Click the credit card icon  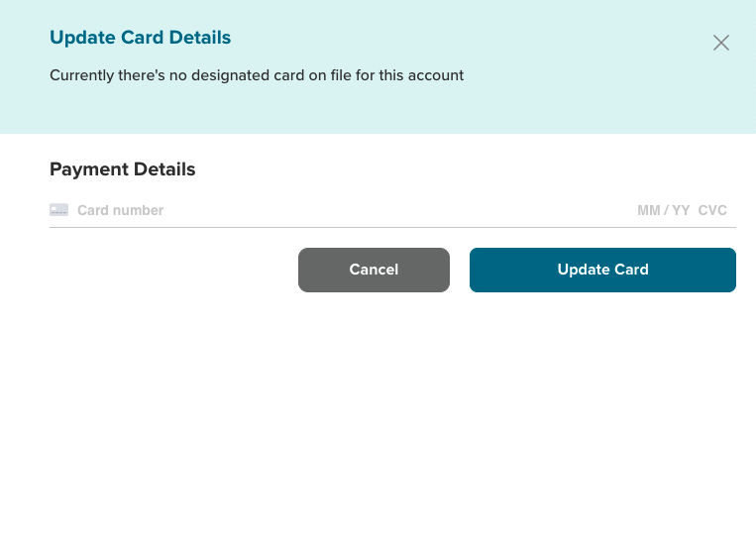click(59, 210)
